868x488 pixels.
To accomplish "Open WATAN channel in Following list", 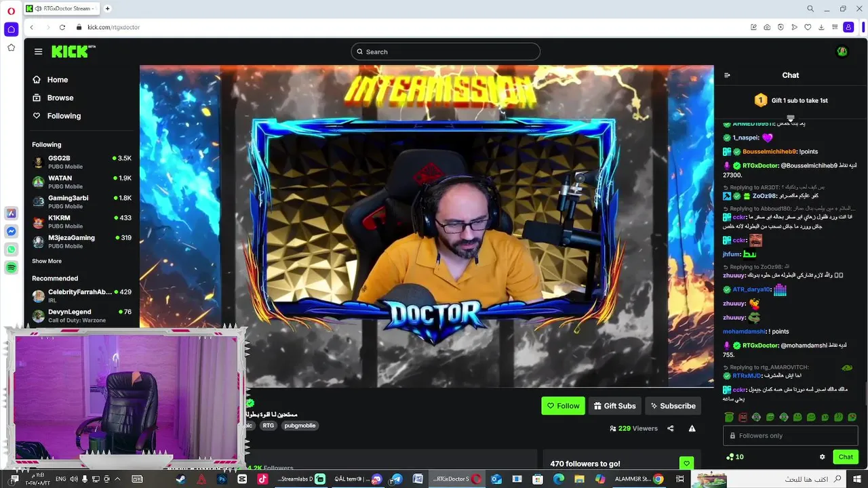I will pyautogui.click(x=81, y=182).
